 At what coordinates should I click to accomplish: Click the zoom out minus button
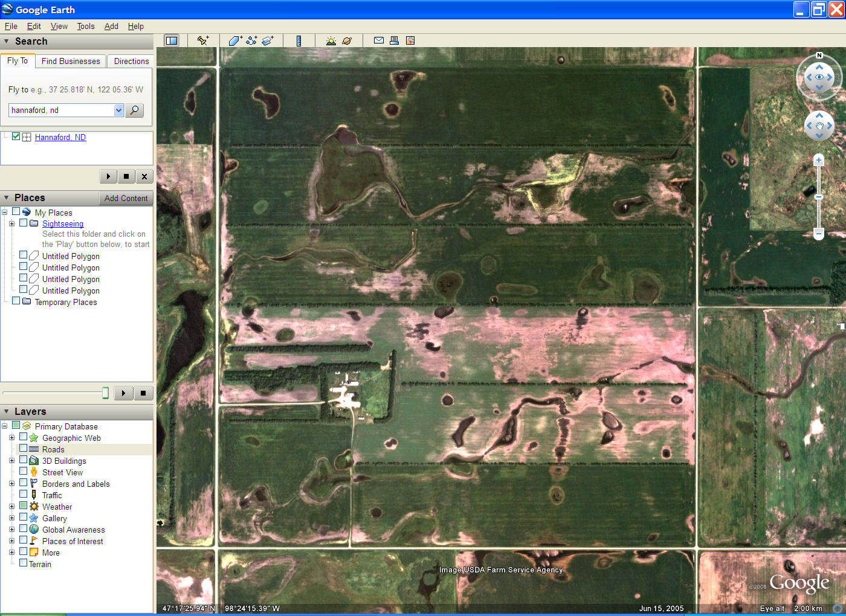click(x=819, y=233)
